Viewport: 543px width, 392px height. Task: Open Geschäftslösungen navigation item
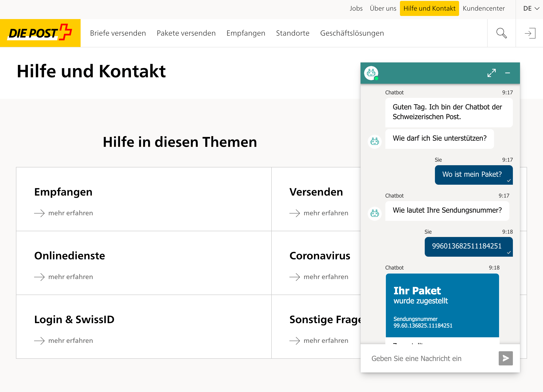pos(352,33)
